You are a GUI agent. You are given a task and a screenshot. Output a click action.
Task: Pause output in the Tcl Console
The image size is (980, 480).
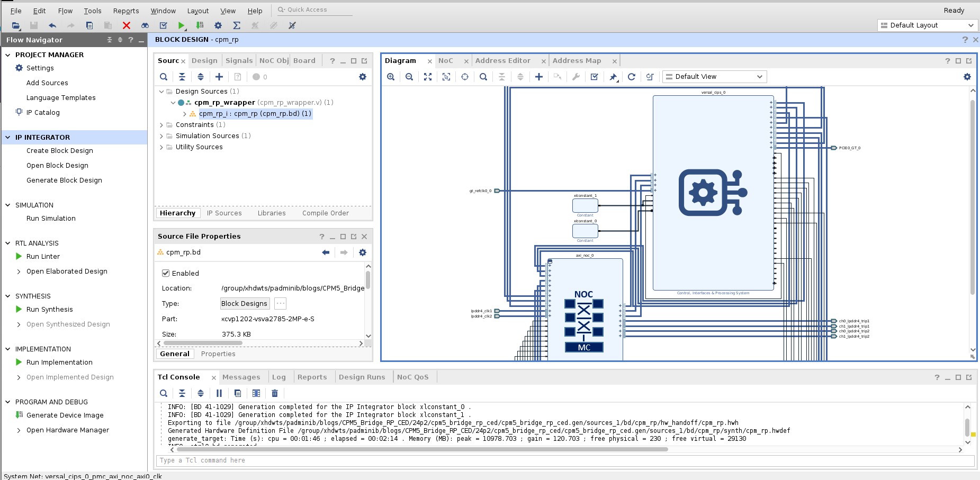(219, 393)
